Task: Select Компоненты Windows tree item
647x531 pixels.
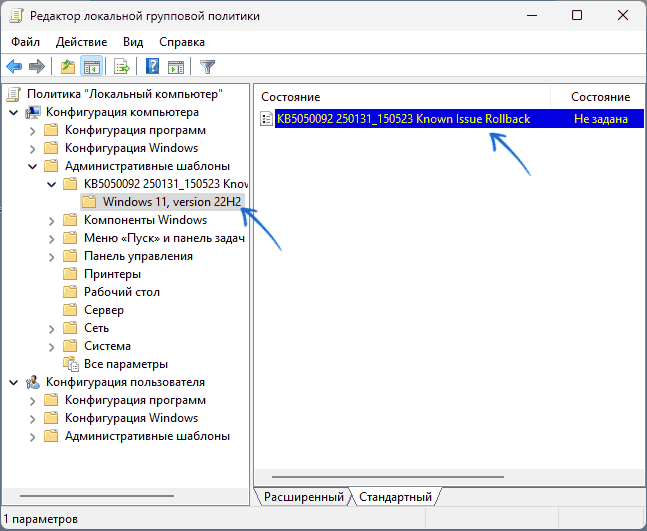Action: [x=145, y=220]
